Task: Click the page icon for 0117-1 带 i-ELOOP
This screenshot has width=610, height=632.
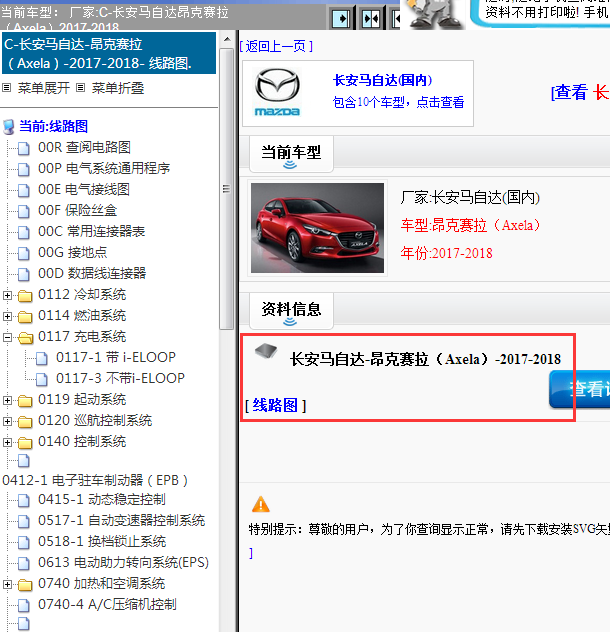Action: tap(42, 358)
